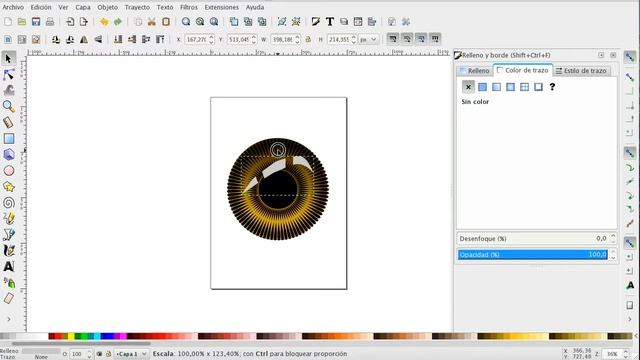Expand the toolbox overflow chevron

(x=9, y=319)
